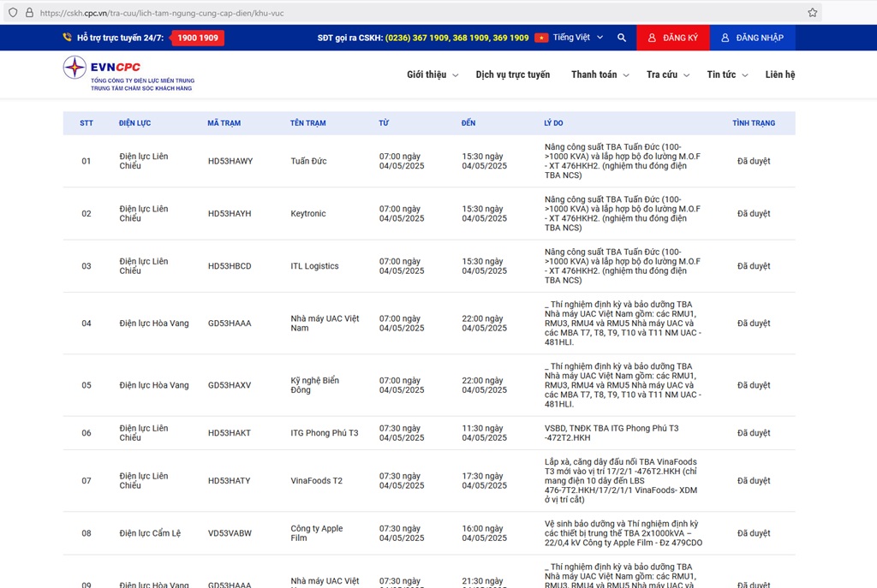This screenshot has width=877, height=588.
Task: Click the 1900 1909 hotline badge
Action: click(x=198, y=38)
